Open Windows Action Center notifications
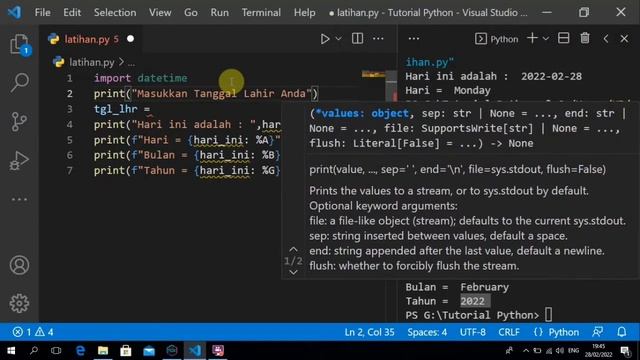Viewport: 640px width, 360px height. 625,351
